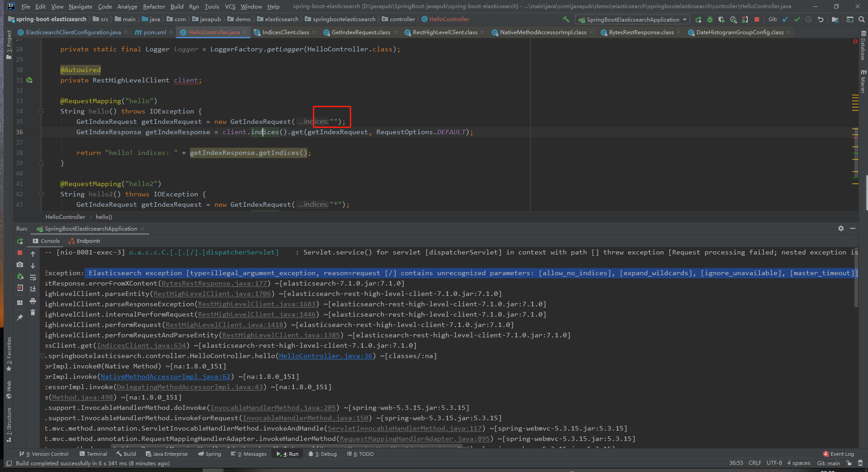Open the run configuration dropdown
This screenshot has width=868, height=472.
[633, 19]
